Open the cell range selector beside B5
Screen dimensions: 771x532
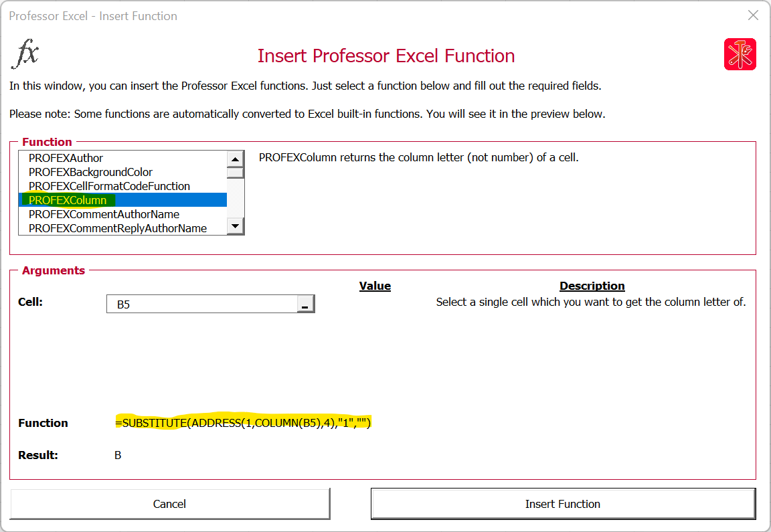307,303
